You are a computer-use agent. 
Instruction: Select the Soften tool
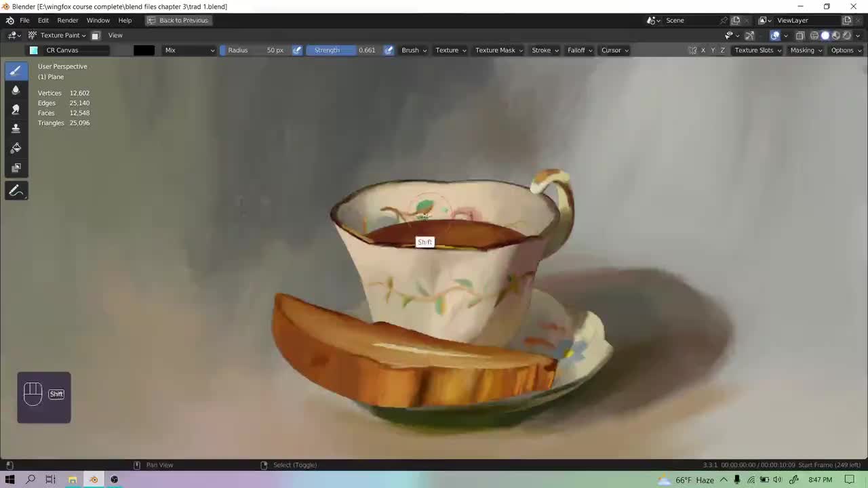pyautogui.click(x=16, y=90)
